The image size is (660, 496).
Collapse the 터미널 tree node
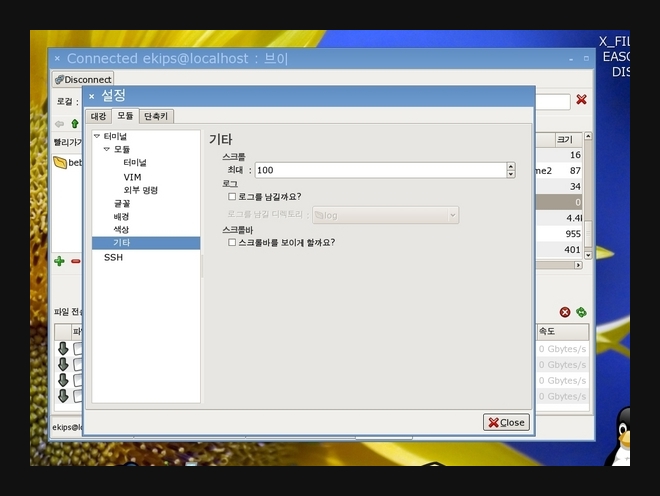click(97, 136)
